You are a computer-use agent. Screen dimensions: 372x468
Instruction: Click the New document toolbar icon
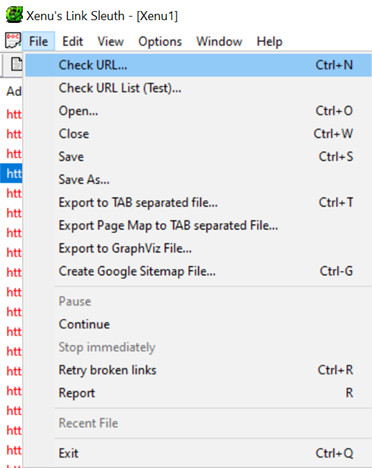(x=16, y=64)
